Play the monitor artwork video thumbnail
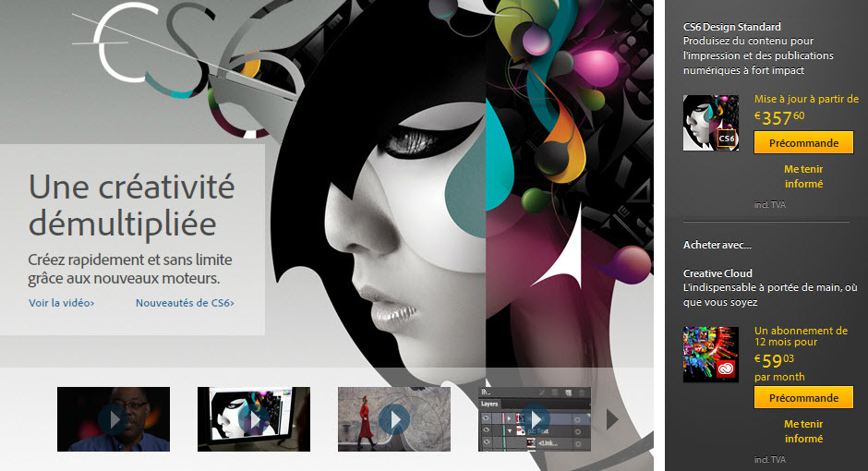This screenshot has height=471, width=868. click(254, 419)
